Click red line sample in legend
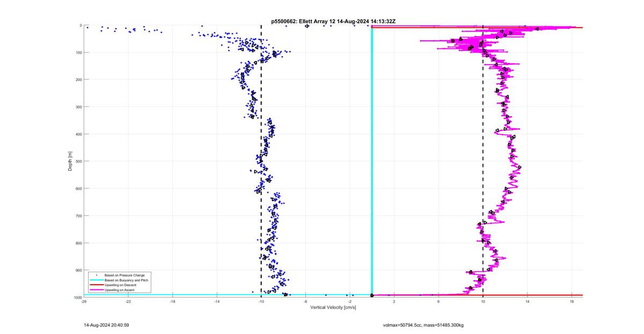 pyautogui.click(x=96, y=285)
